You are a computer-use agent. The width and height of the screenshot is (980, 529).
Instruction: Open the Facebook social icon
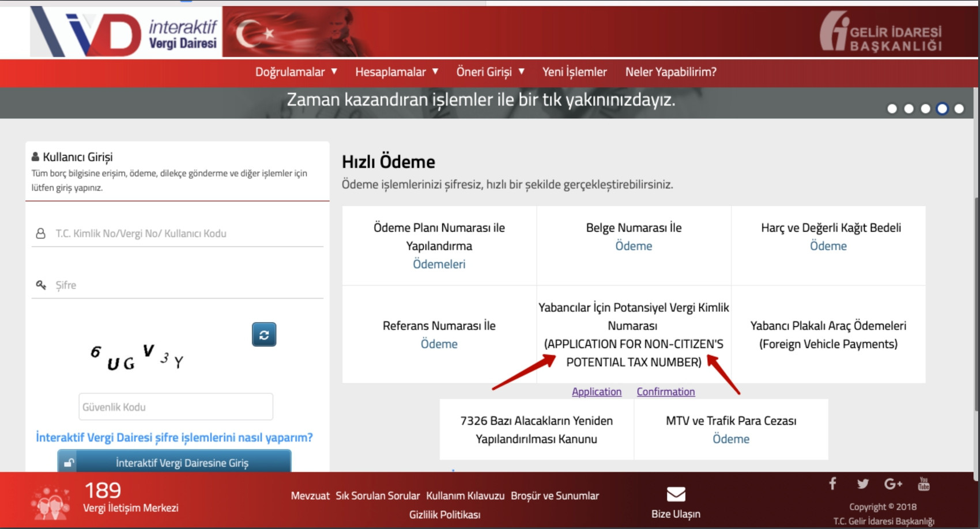tap(832, 483)
